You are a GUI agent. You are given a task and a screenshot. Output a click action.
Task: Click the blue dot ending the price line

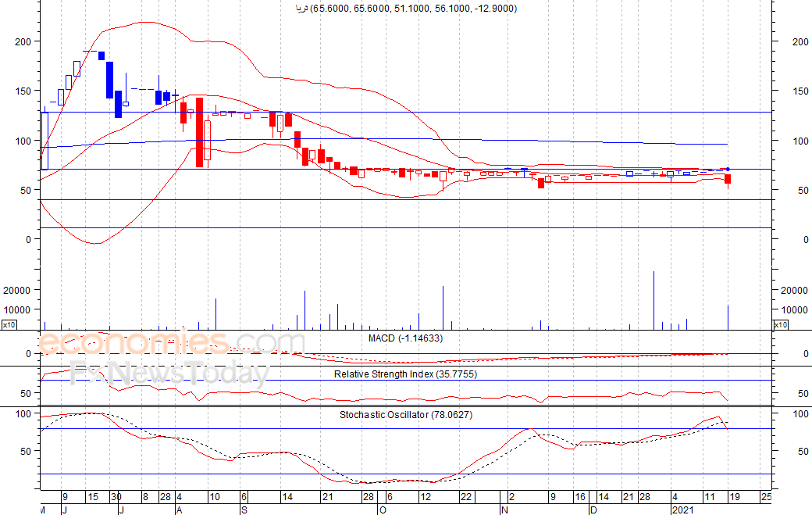point(728,169)
